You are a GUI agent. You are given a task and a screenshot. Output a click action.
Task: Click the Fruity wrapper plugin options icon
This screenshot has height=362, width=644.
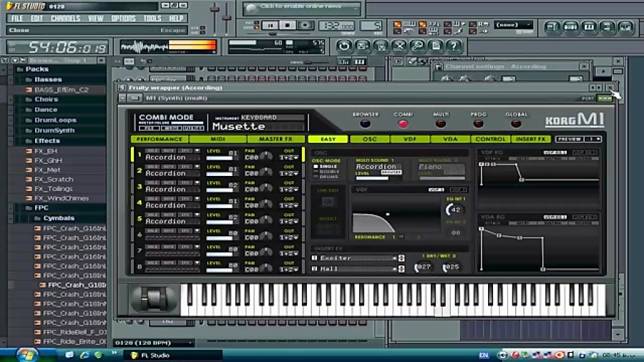click(122, 87)
